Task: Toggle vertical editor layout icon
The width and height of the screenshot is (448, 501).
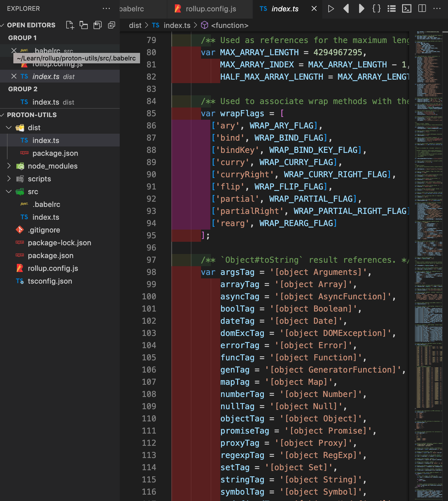Action: click(84, 25)
